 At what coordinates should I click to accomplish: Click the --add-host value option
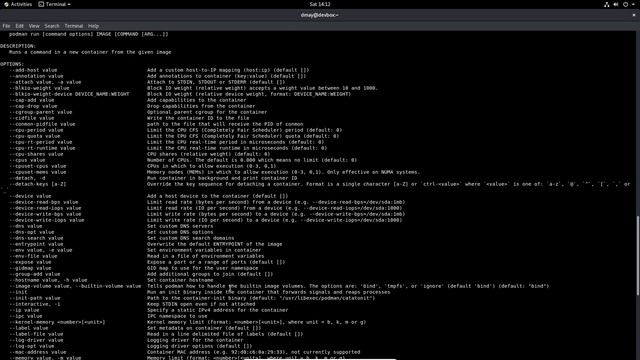click(33, 70)
